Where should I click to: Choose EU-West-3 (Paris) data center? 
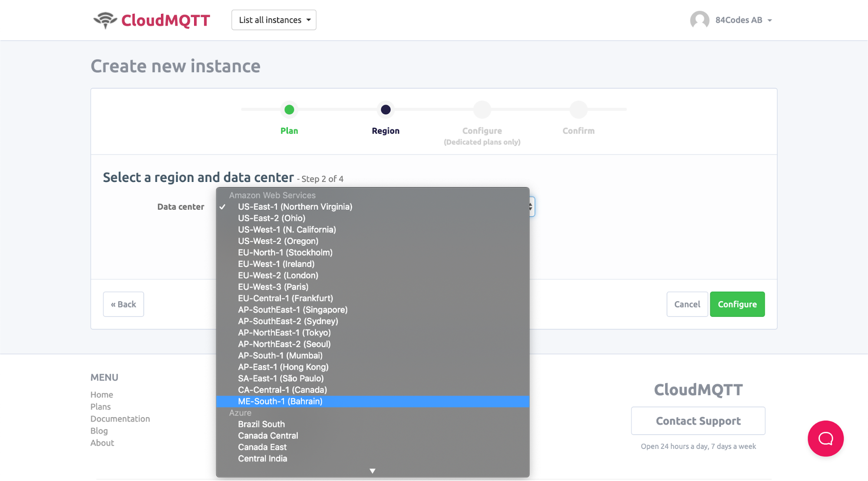pos(373,287)
